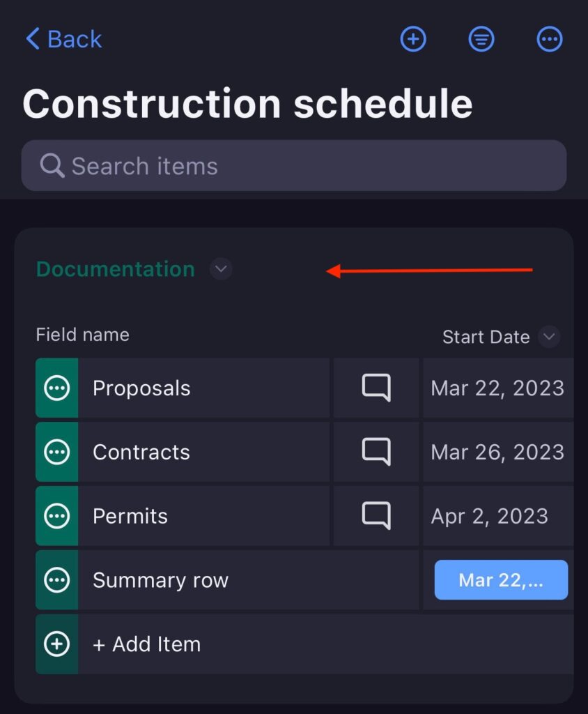The height and width of the screenshot is (714, 588).
Task: Open the Proposals item
Action: (141, 388)
